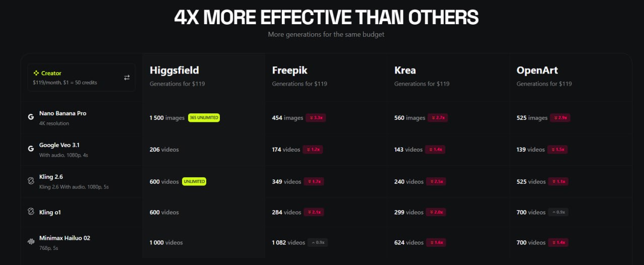The image size is (644, 265).
Task: Click the Google icon beside Google Veo 3.1
Action: 31,149
